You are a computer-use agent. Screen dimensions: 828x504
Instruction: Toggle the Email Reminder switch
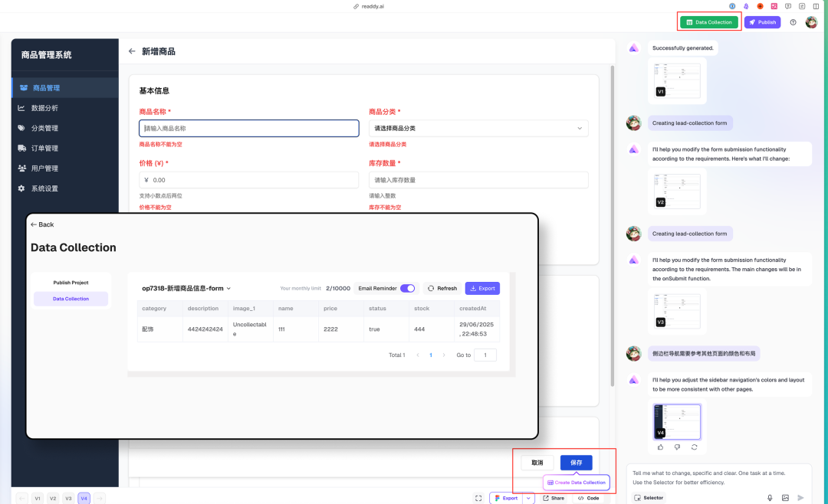point(407,288)
